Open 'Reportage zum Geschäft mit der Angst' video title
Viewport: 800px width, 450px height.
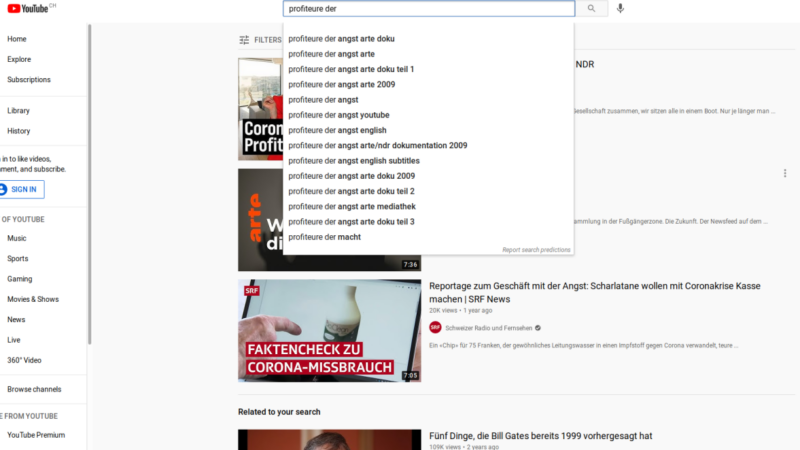pyautogui.click(x=594, y=292)
